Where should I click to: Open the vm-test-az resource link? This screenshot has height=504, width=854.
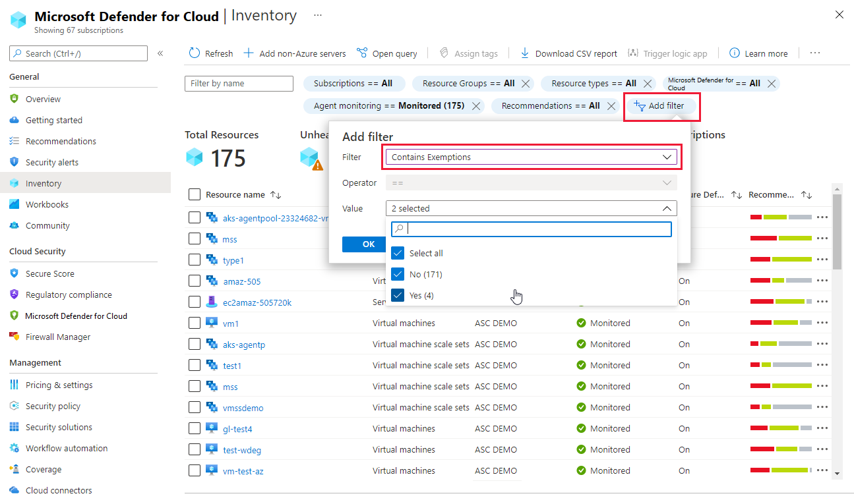pyautogui.click(x=243, y=471)
